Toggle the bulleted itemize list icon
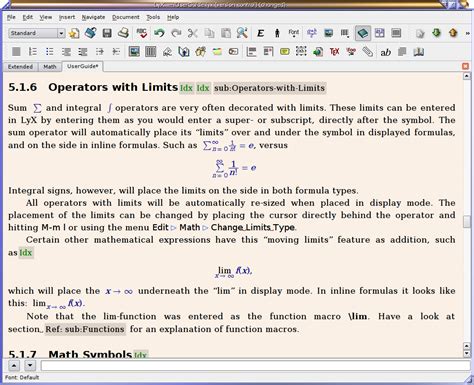The height and width of the screenshot is (385, 474). coord(49,52)
